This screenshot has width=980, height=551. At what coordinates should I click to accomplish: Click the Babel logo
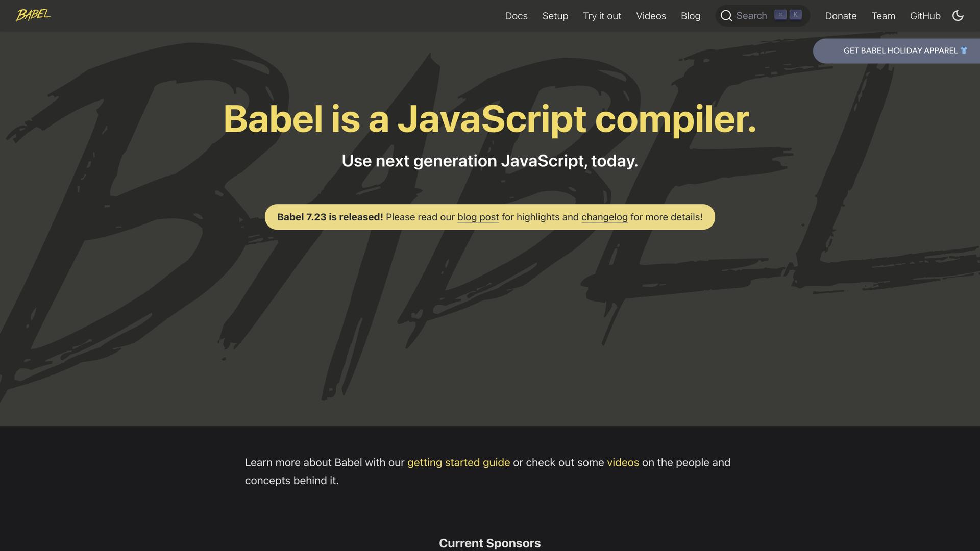click(33, 15)
